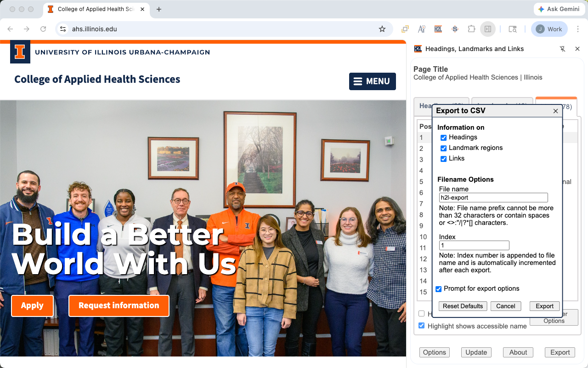Unpin the Headings, Landmarks and Links panel
Screen dimensions: 588x368
click(x=562, y=49)
